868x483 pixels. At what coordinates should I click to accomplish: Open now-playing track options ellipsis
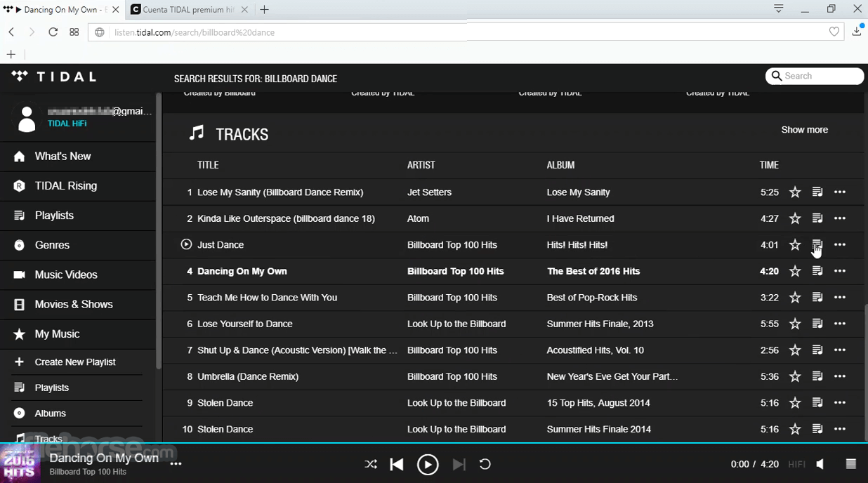[176, 464]
